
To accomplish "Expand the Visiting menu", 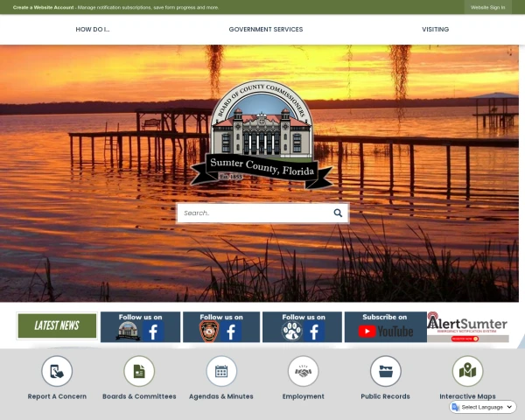I will [435, 29].
